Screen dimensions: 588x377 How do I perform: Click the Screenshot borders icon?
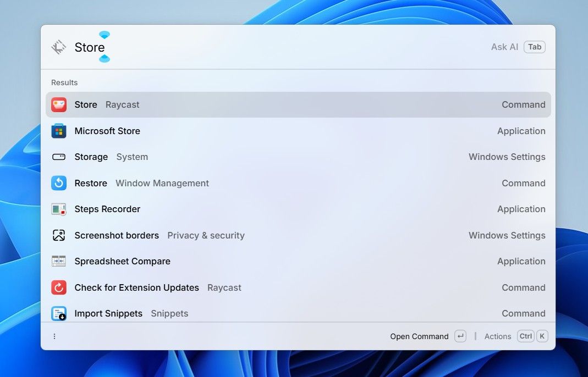(x=59, y=235)
